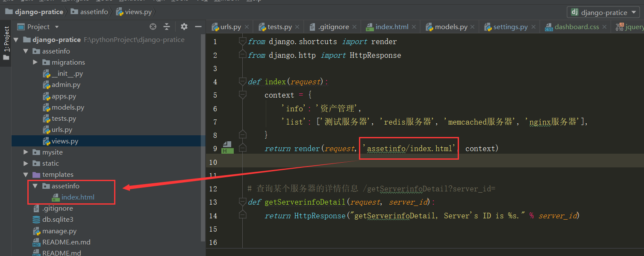Click the folder icon of the templates directory
644x256 pixels.
click(x=37, y=175)
